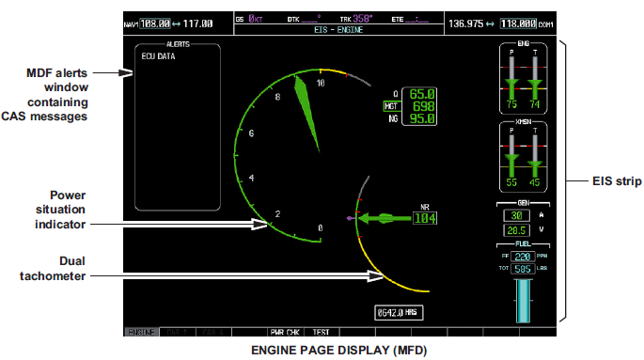Click the COM1 118.000 frequency box
644x360 pixels.
coord(518,23)
